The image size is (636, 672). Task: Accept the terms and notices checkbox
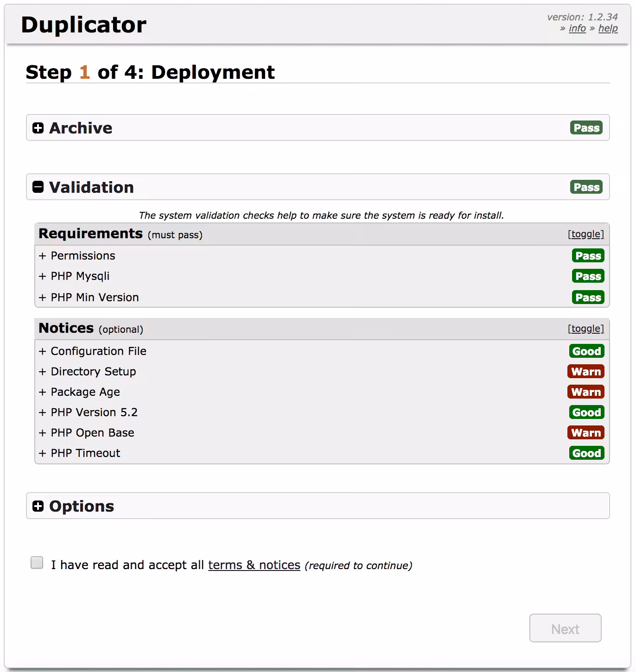(37, 563)
